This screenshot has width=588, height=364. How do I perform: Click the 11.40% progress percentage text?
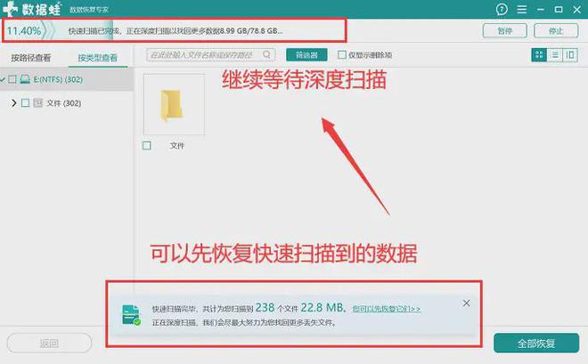[24, 31]
